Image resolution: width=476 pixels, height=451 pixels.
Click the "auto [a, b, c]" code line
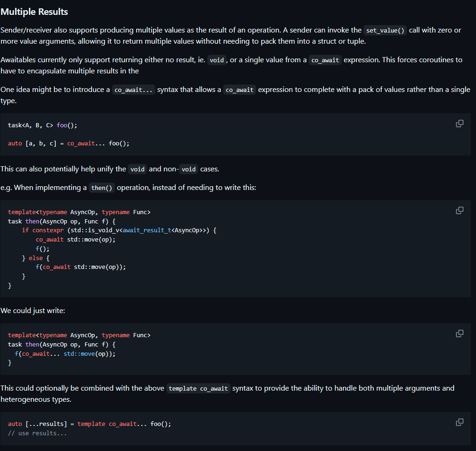(68, 144)
